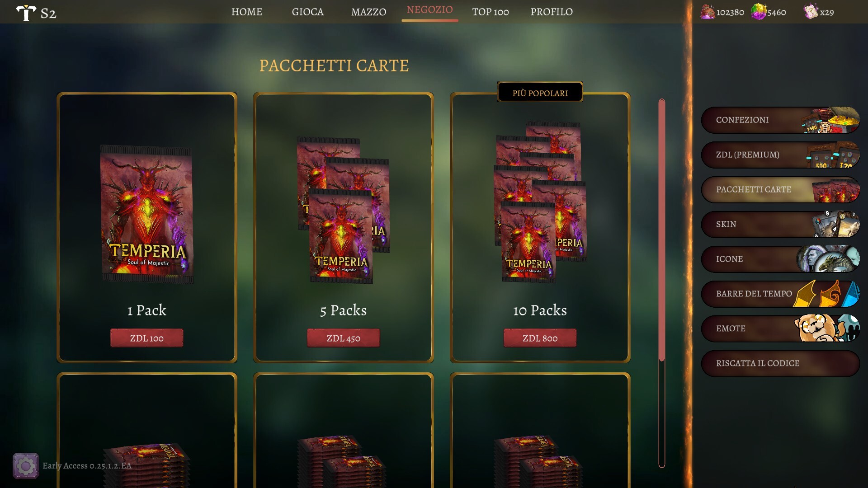Open the CONFEZIONI shop category
Screen dimensions: 868x488
pyautogui.click(x=780, y=120)
